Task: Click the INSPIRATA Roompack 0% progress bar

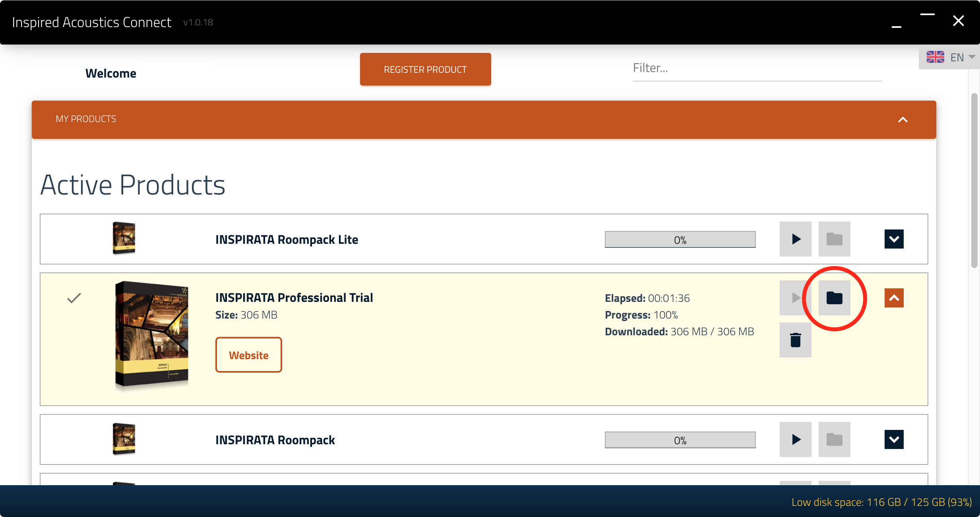Action: 680,440
